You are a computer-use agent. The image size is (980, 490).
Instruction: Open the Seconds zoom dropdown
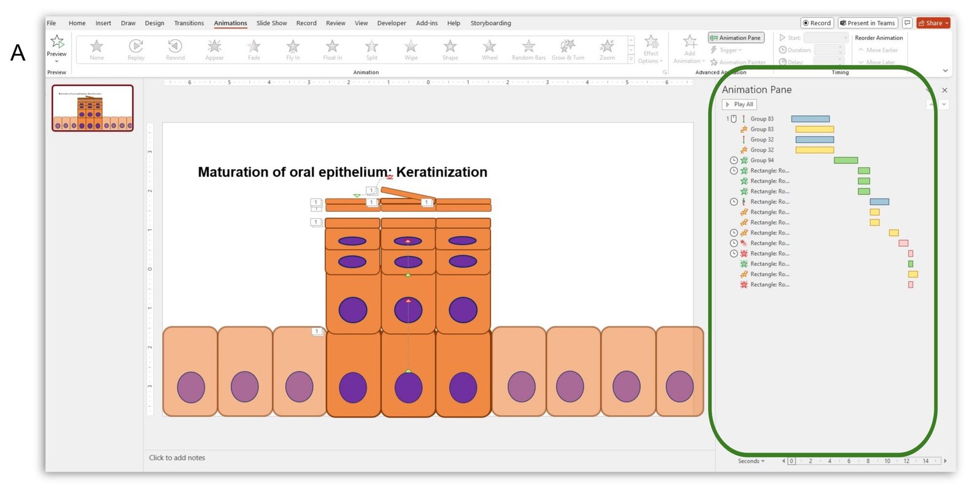click(x=752, y=461)
